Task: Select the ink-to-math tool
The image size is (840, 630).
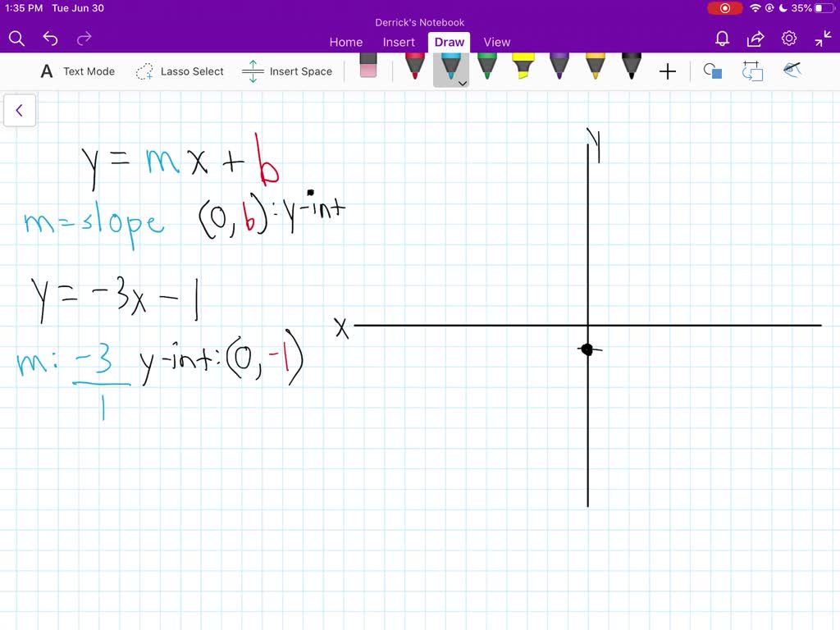Action: point(792,71)
